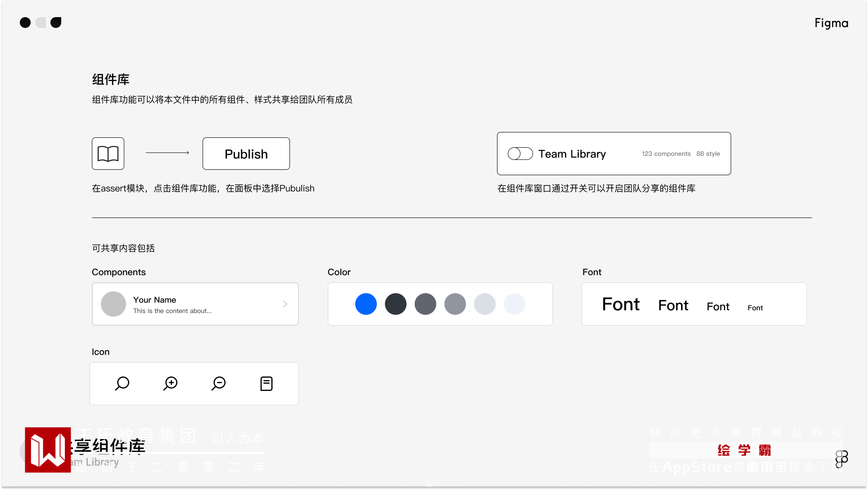
Task: Click the zoom-in magnifier icon
Action: (171, 384)
